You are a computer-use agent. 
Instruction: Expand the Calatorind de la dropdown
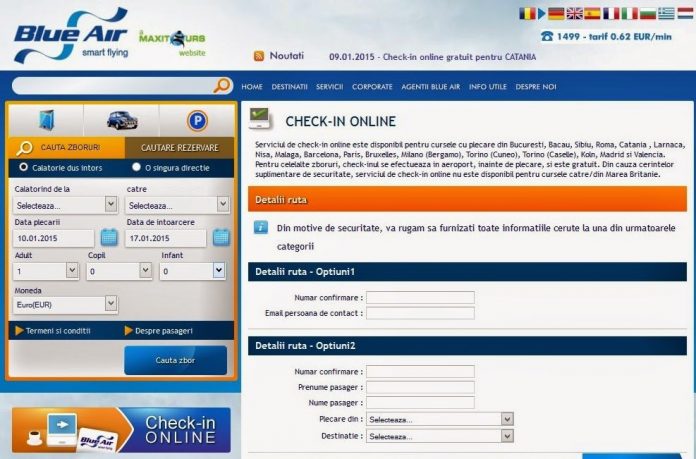66,205
